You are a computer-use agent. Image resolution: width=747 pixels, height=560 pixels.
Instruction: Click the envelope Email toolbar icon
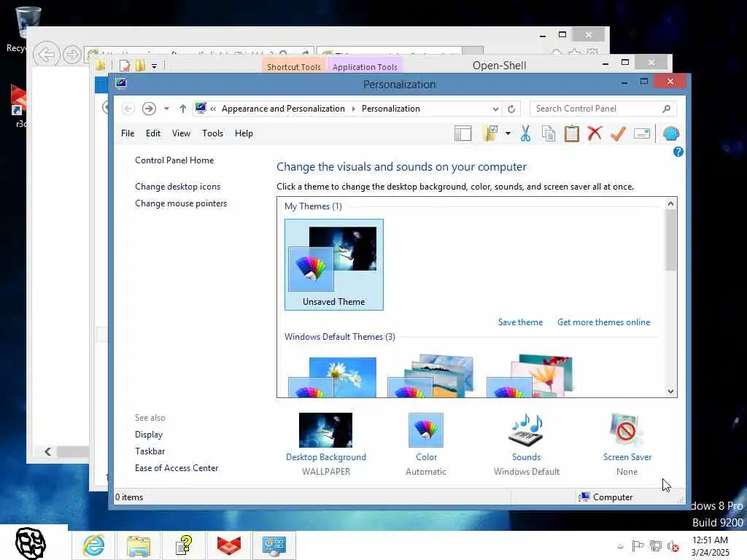[x=642, y=134]
